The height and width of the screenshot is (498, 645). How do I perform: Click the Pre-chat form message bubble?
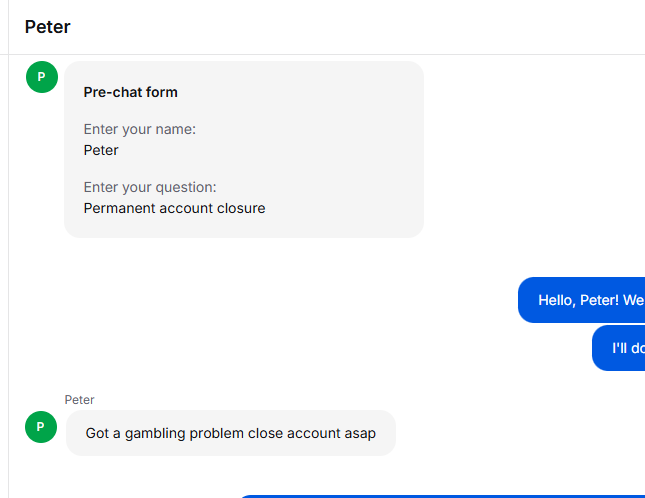point(244,149)
